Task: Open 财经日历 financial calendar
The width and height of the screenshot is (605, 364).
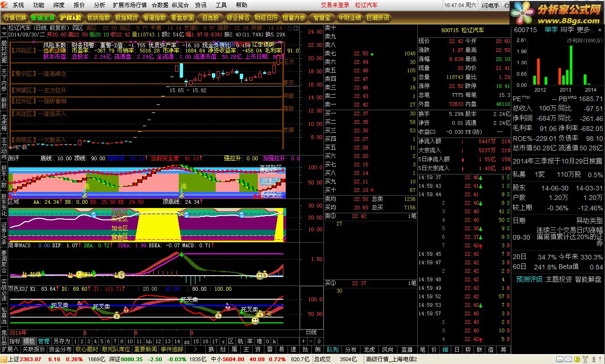Action: tap(266, 17)
